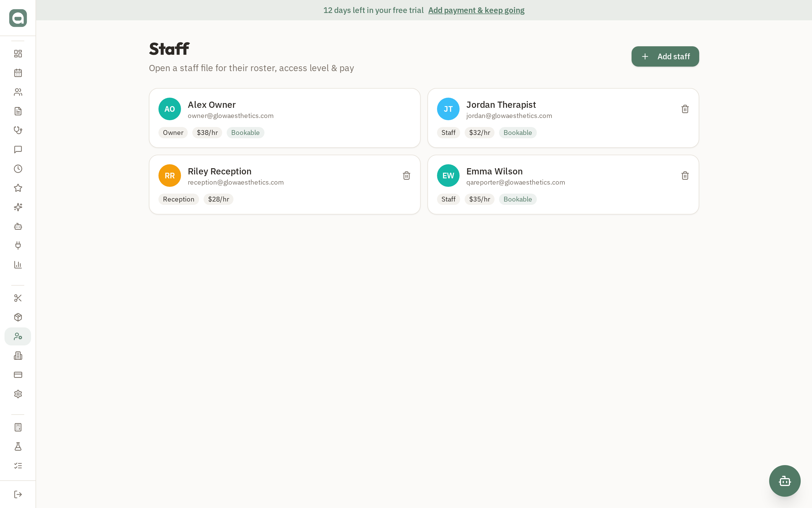812x508 pixels.
Task: Open the calendar icon in sidebar
Action: coord(18,73)
